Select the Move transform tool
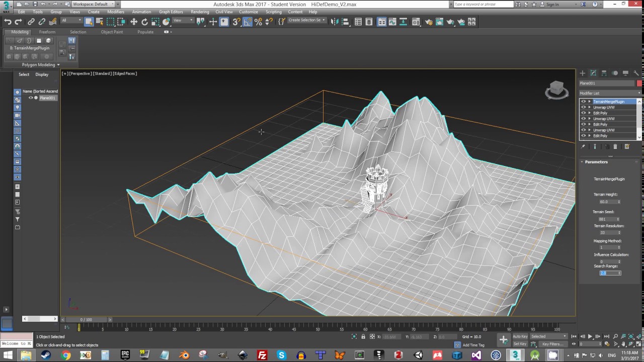This screenshot has height=362, width=644. (133, 22)
